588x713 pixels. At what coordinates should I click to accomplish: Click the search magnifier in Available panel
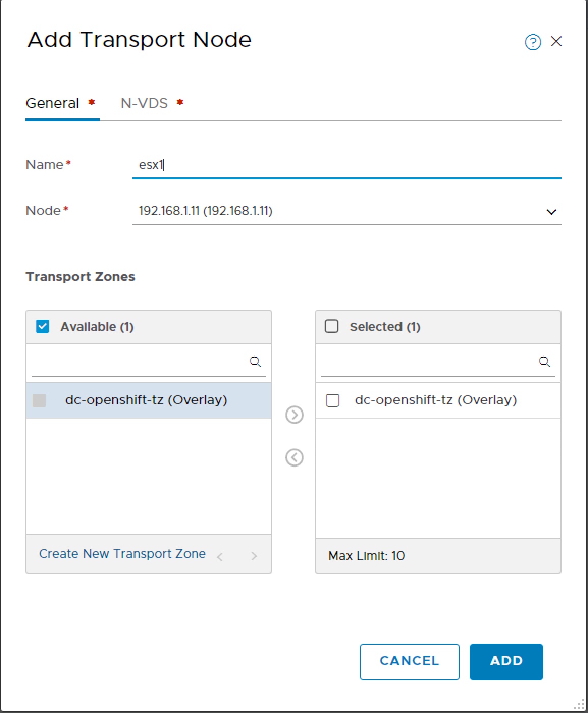coord(255,362)
